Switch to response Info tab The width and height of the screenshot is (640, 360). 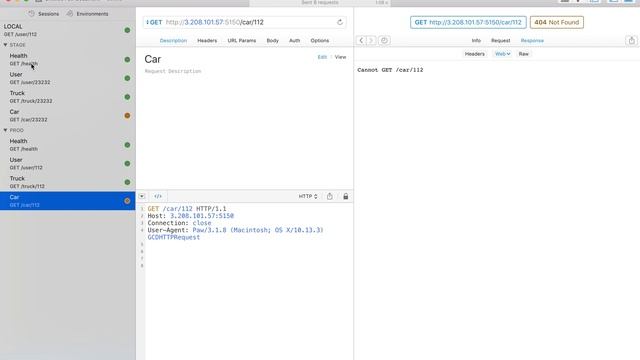coord(476,41)
